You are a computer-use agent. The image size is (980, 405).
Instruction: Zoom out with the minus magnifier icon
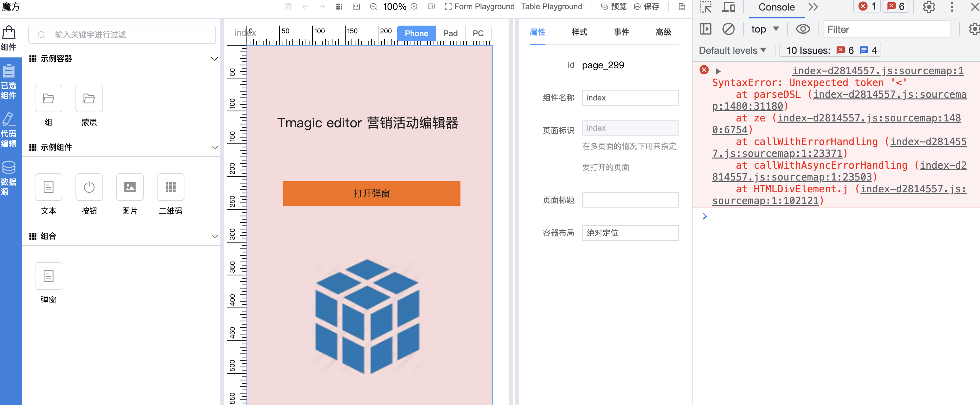click(x=373, y=7)
